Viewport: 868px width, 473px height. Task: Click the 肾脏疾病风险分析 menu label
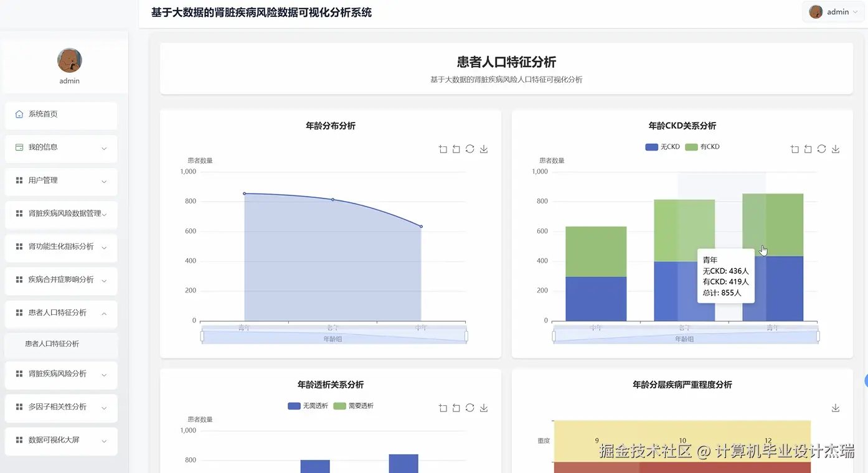click(x=57, y=374)
